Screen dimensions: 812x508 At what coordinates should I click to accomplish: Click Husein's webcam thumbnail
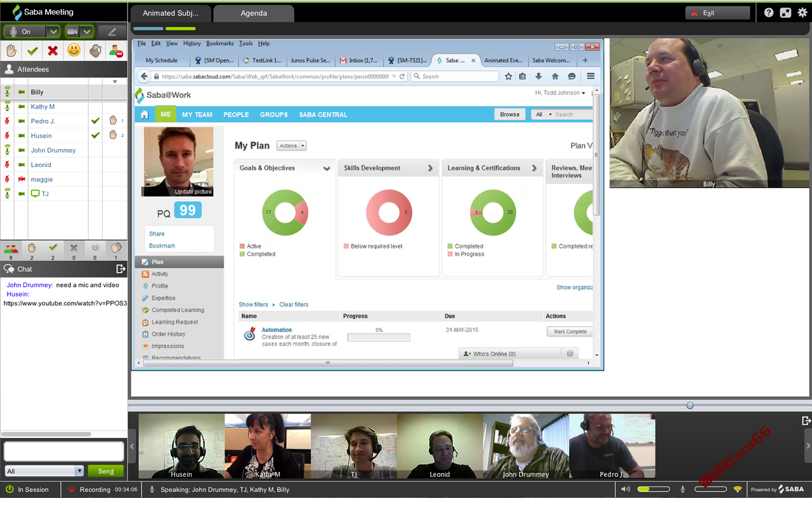(x=181, y=446)
